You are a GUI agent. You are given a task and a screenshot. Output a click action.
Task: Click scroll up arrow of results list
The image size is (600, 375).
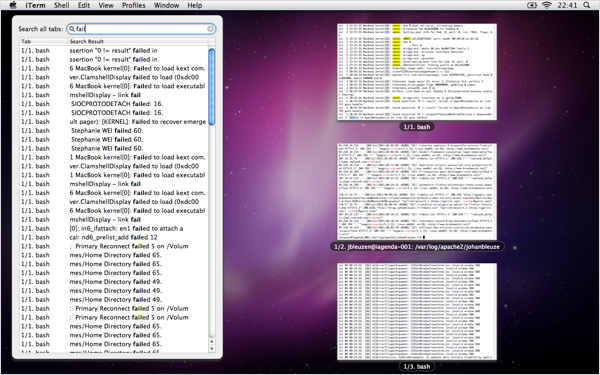tap(212, 341)
